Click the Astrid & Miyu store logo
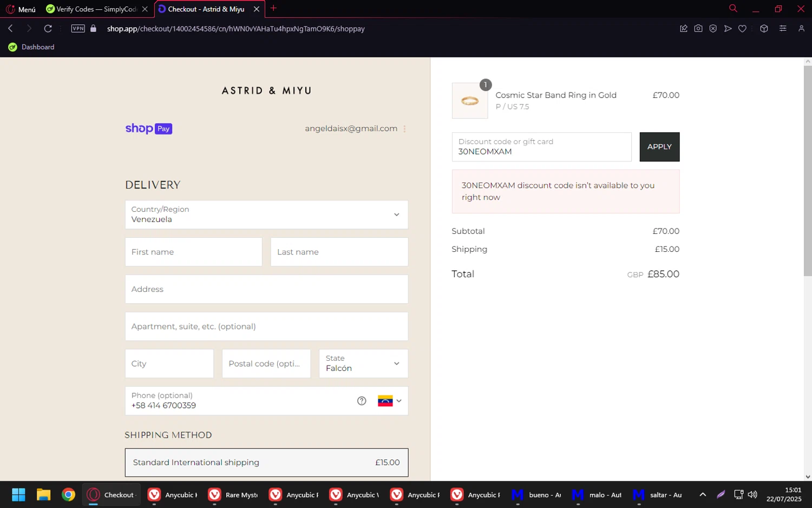 click(266, 90)
